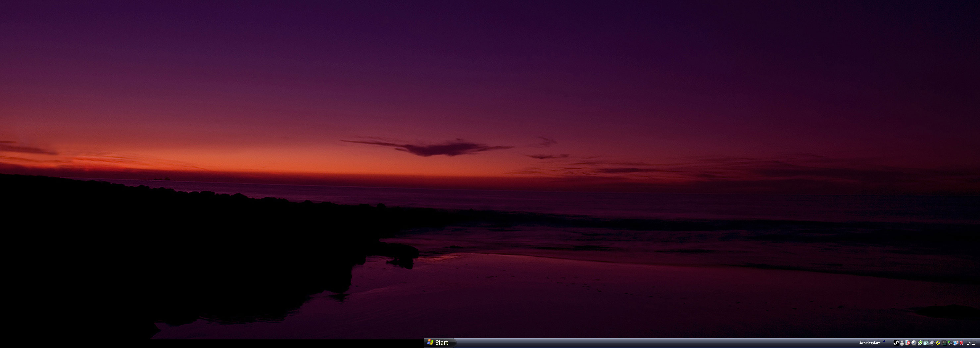This screenshot has width=980, height=348.
Task: Open the Start menu
Action: tap(439, 343)
